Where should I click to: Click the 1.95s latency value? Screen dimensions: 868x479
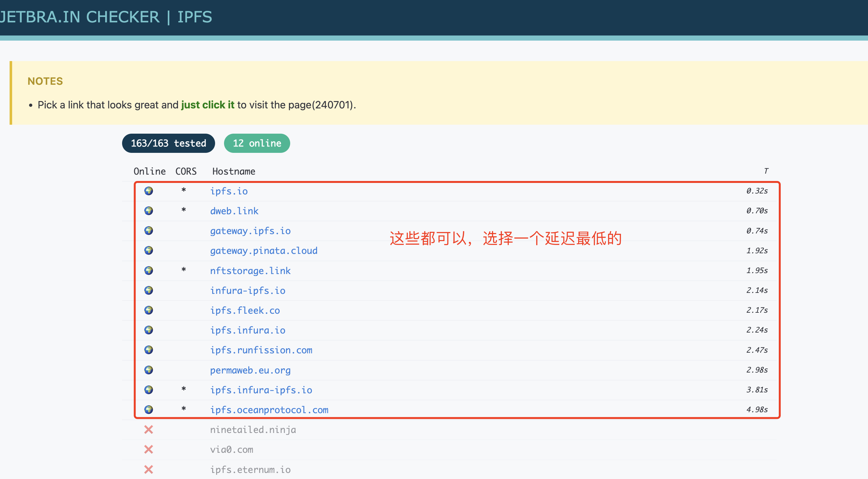pyautogui.click(x=757, y=270)
